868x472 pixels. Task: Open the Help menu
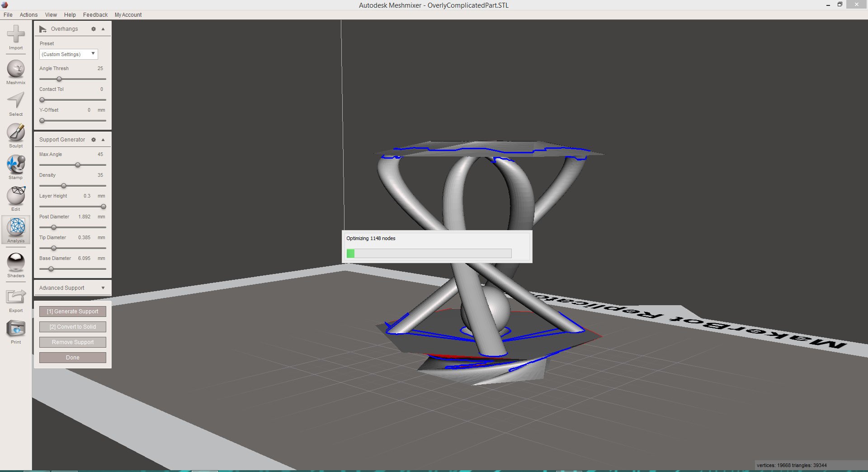[x=70, y=15]
